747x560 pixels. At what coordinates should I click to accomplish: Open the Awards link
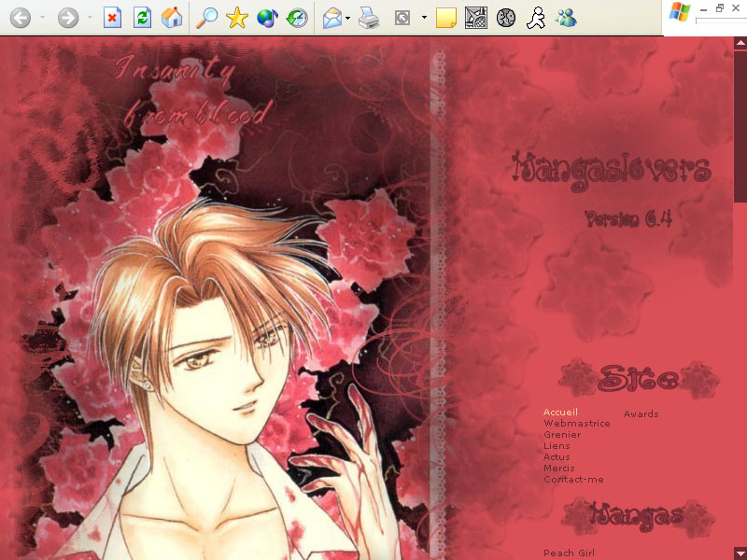641,414
